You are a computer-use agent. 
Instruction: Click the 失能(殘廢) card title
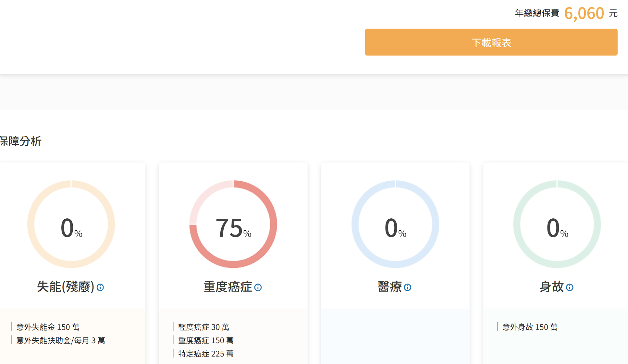pos(65,287)
